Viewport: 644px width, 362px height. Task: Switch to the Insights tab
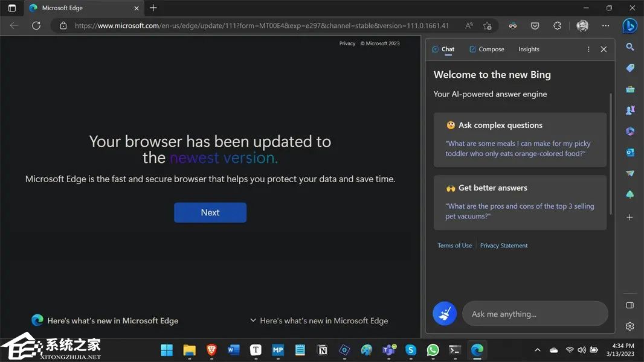[529, 49]
